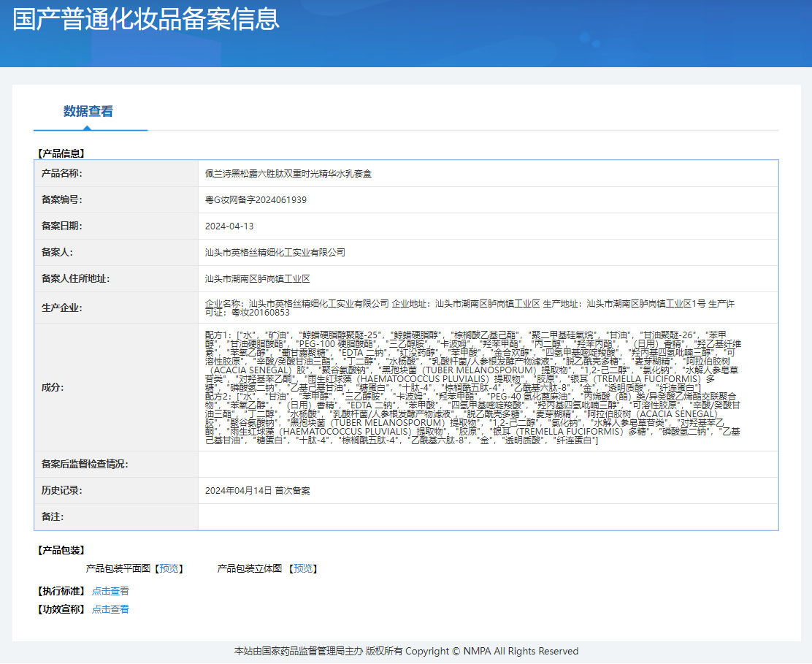Select the filing number 粤G妆网备字2024061939
Screen dimensions: 812x664
click(256, 200)
